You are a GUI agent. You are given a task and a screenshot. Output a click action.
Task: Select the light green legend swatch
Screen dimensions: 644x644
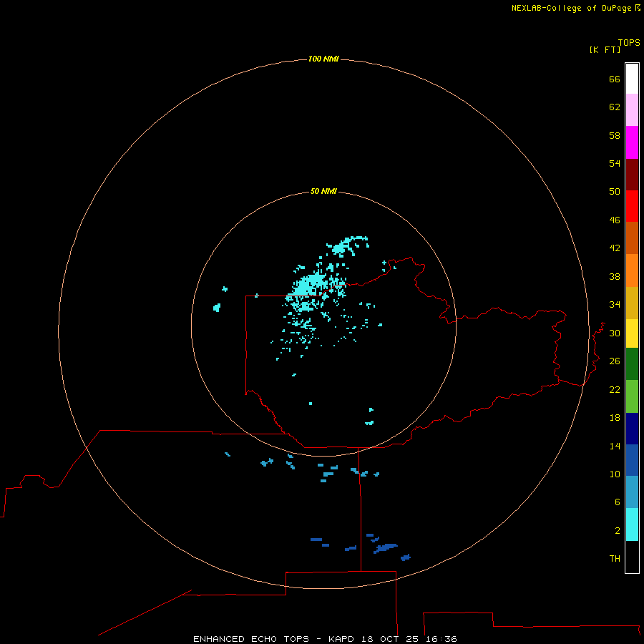click(x=632, y=396)
